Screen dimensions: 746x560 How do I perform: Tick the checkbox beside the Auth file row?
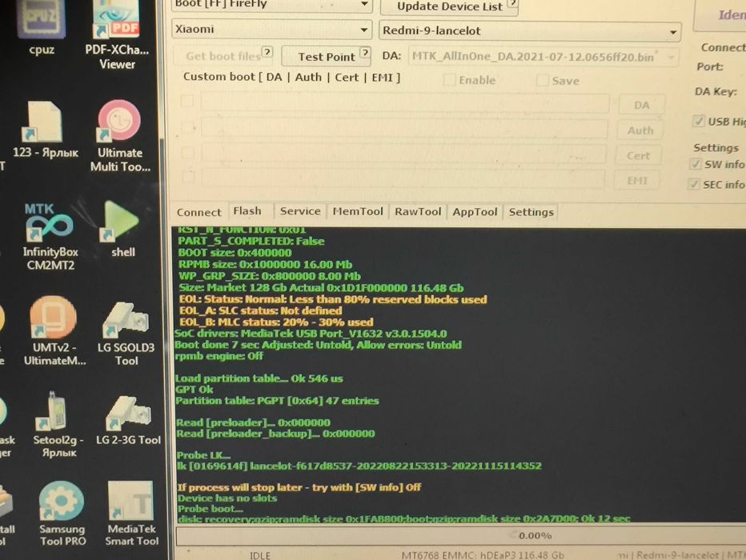(188, 127)
